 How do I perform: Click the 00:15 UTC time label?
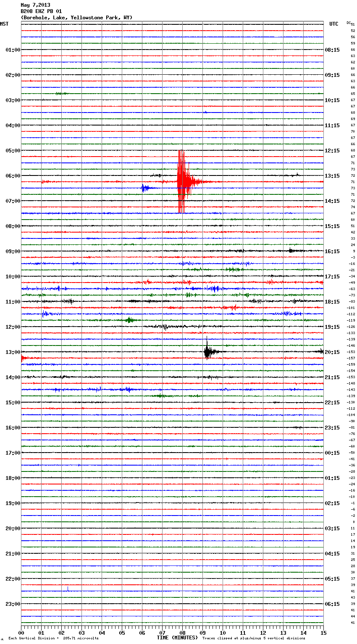[332, 453]
